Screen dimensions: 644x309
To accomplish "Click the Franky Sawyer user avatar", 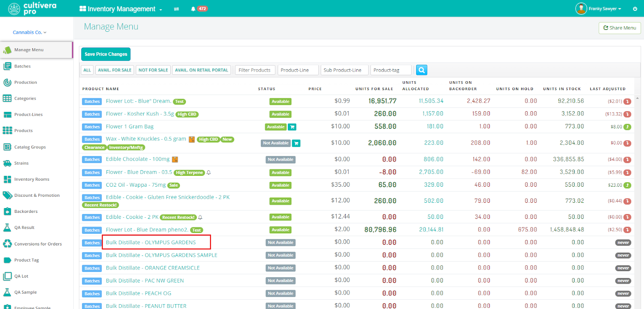I will (581, 8).
